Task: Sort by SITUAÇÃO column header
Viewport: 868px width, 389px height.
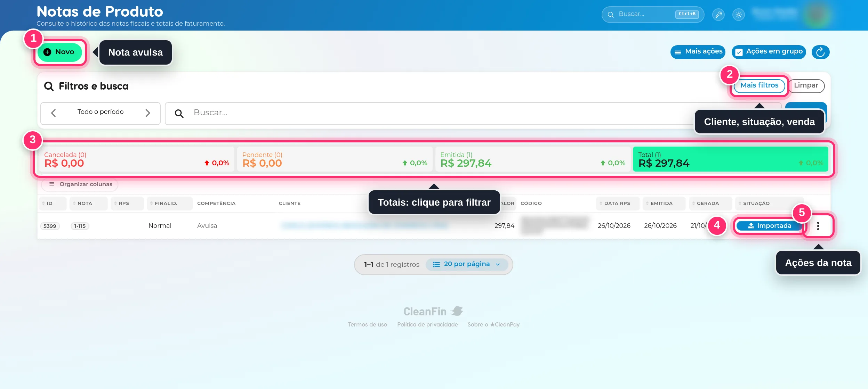Action: [769, 204]
